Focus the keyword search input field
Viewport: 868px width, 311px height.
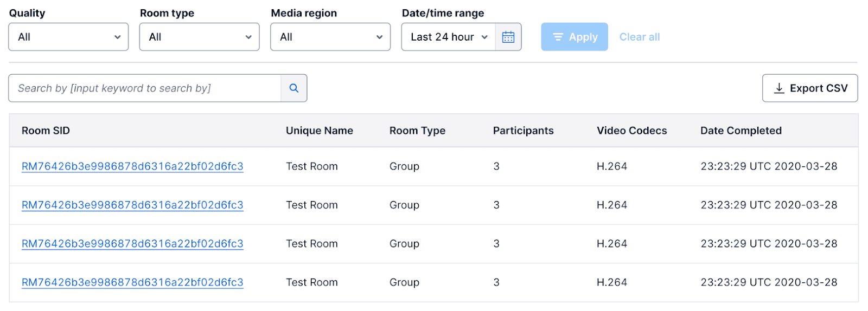coord(145,88)
